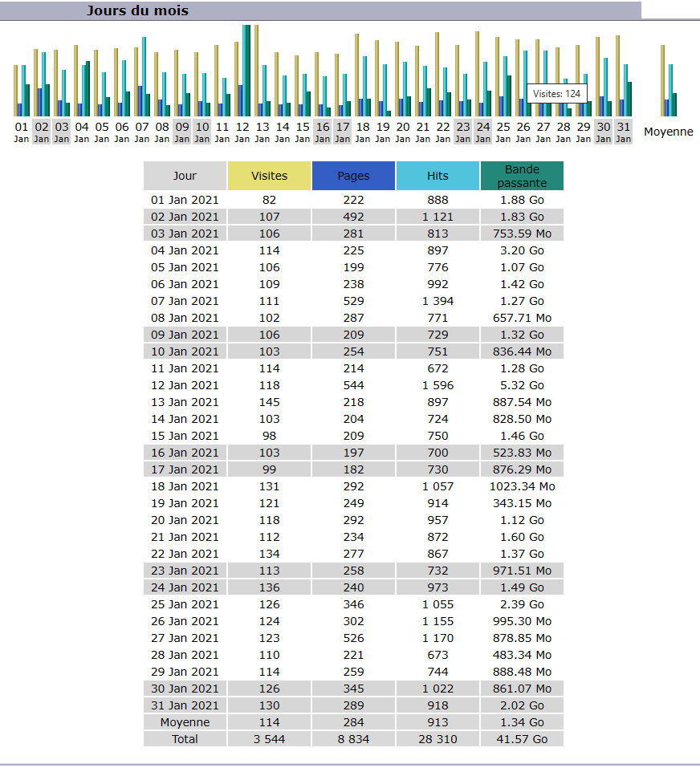This screenshot has width=700, height=768.
Task: Click the pages value 182 for 17 Jan
Action: coord(353,469)
